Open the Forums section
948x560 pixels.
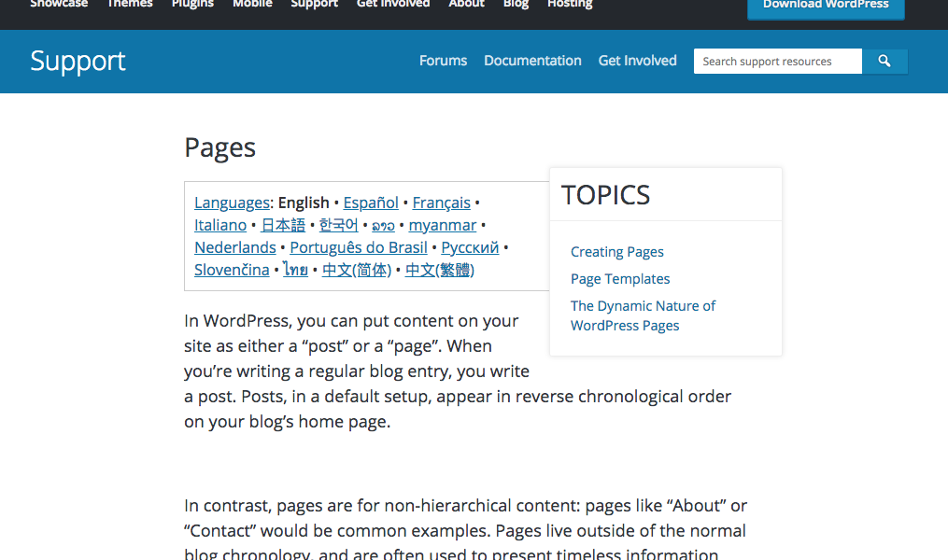point(443,61)
